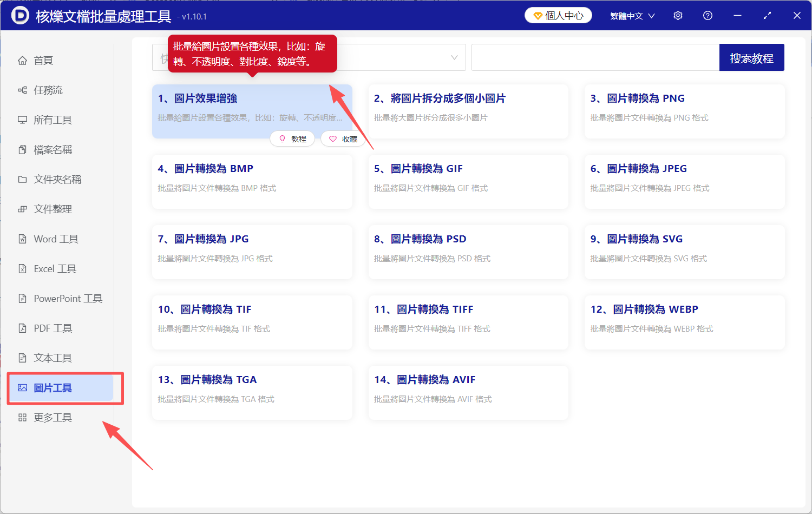Click the 搜索教程 search button
812x514 pixels.
pyautogui.click(x=751, y=57)
